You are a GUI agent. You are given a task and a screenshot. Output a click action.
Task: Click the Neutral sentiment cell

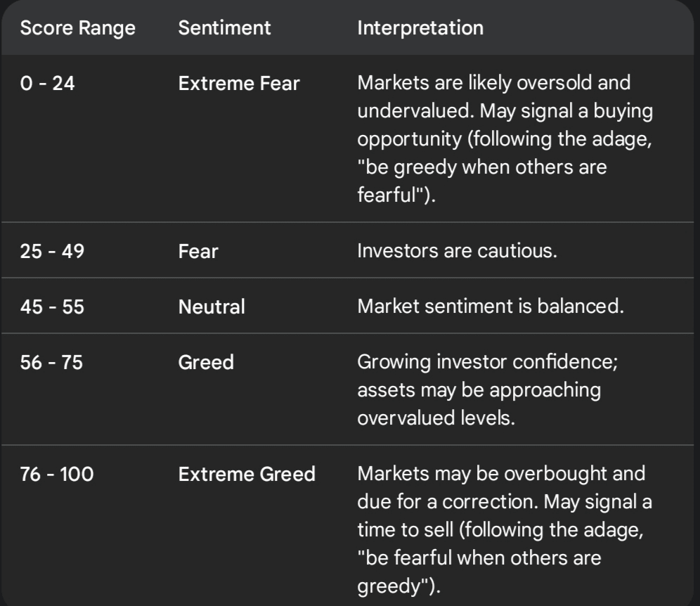[212, 307]
